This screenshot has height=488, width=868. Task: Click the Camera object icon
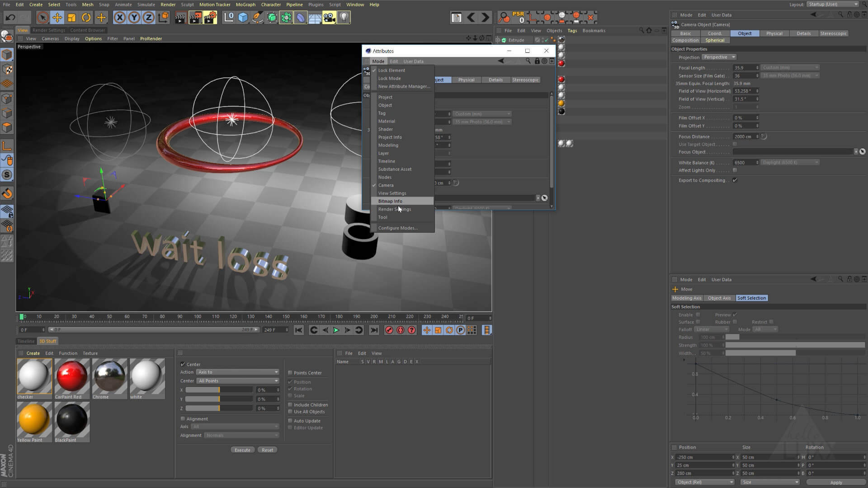coord(329,18)
